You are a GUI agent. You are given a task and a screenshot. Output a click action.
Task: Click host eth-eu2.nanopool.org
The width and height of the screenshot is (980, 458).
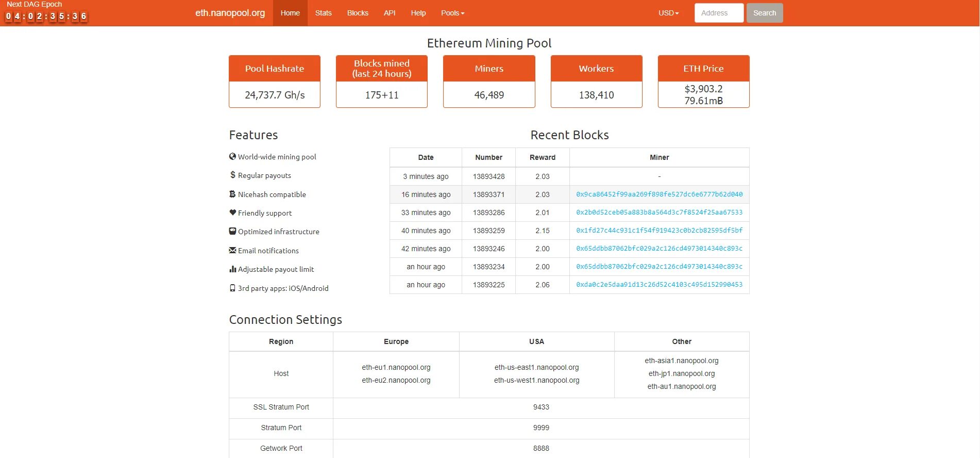tap(396, 380)
